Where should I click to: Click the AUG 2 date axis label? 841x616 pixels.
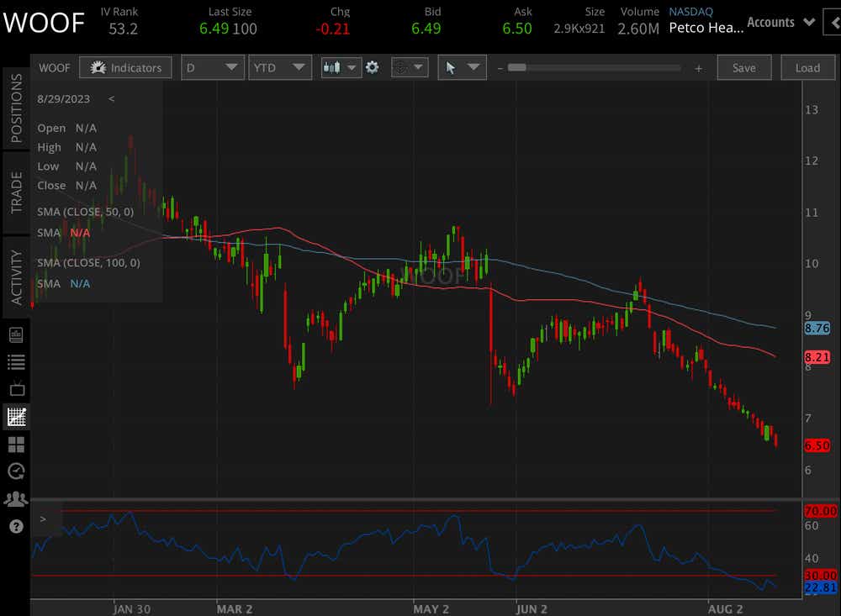pyautogui.click(x=725, y=609)
